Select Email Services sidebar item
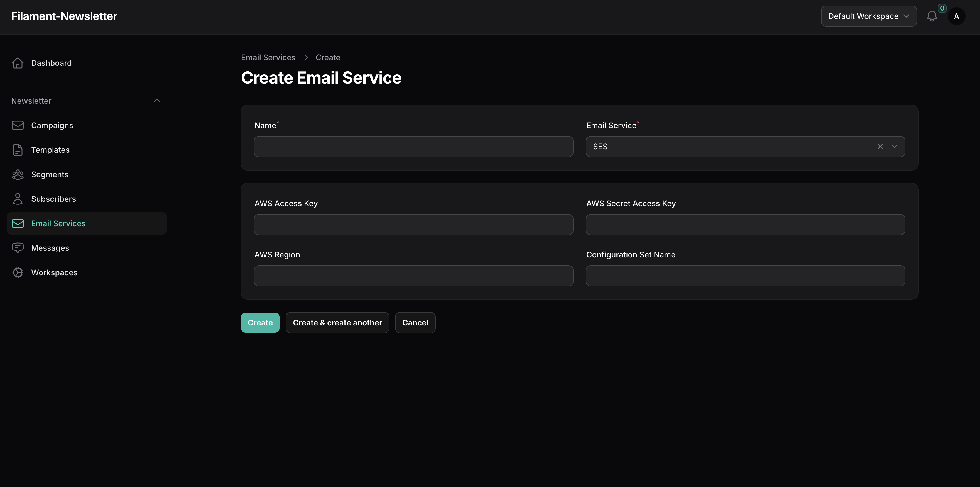This screenshot has height=487, width=980. [x=87, y=223]
